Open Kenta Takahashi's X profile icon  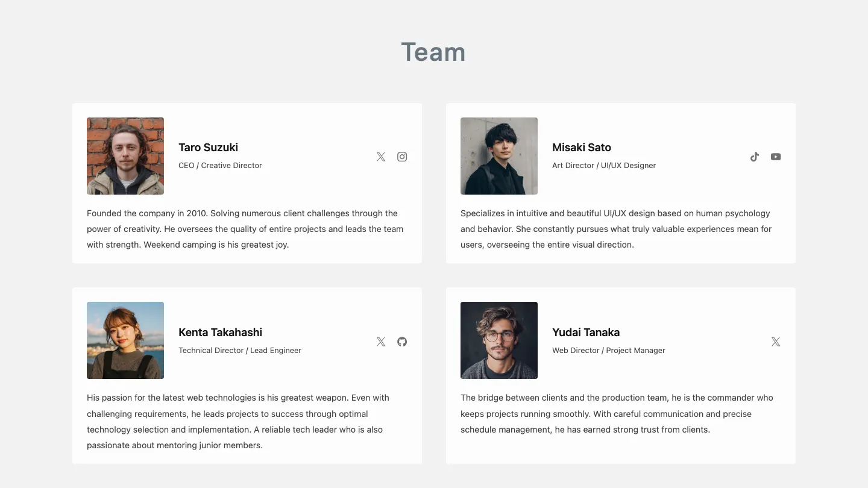click(381, 342)
